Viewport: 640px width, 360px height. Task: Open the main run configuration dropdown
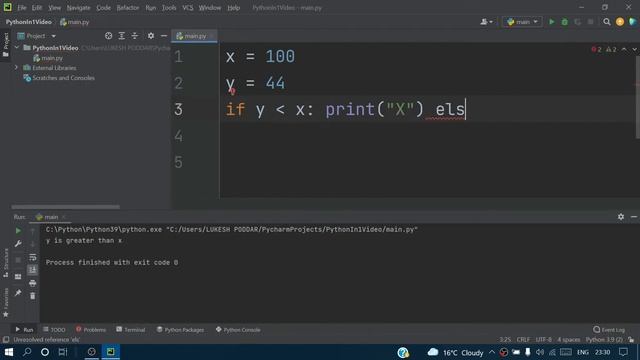coord(522,22)
